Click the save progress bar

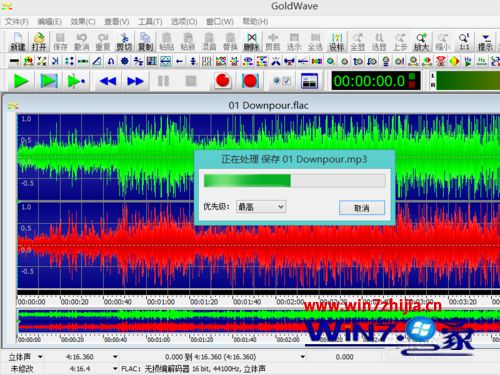pos(295,181)
